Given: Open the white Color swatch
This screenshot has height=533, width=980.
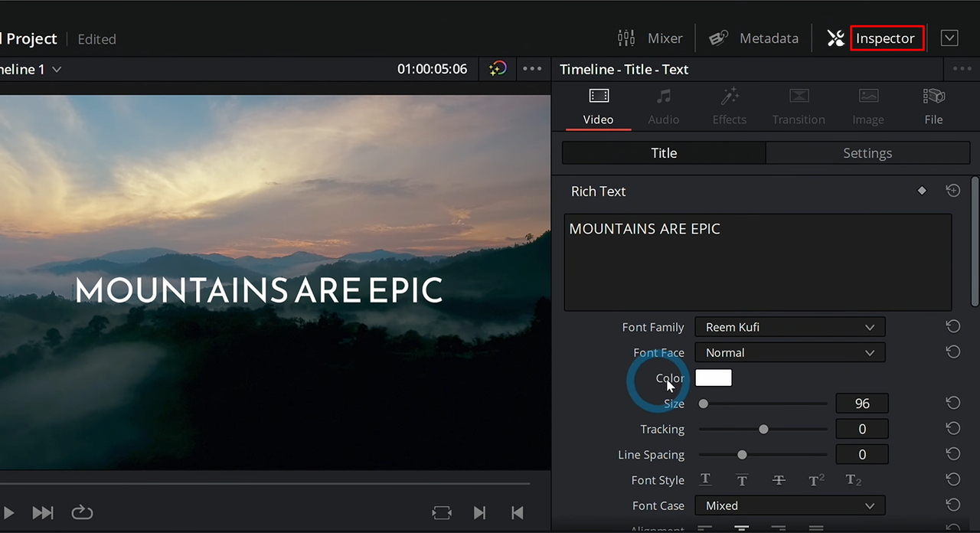Looking at the screenshot, I should 714,378.
